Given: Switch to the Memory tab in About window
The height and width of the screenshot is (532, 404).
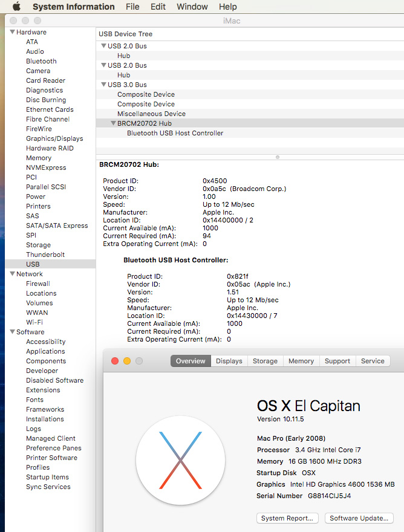Looking at the screenshot, I should (x=301, y=361).
